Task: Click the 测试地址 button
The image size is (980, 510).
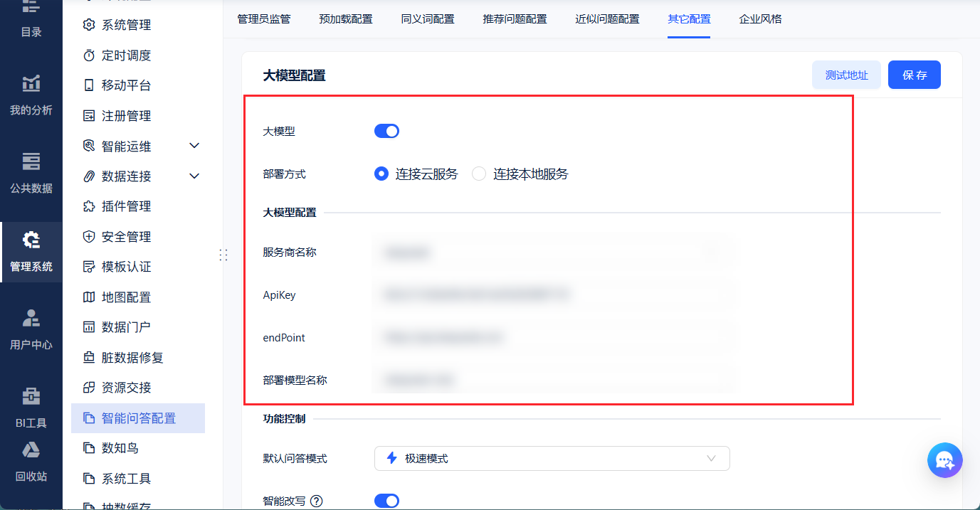Action: point(846,75)
